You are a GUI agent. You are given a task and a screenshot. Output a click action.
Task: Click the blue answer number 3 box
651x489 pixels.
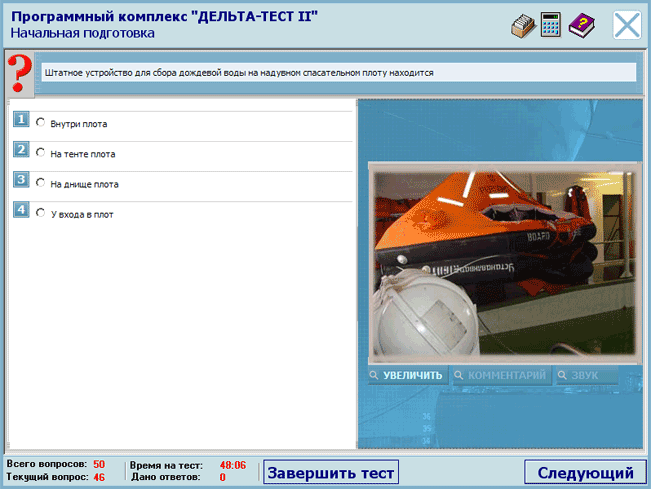pyautogui.click(x=21, y=180)
